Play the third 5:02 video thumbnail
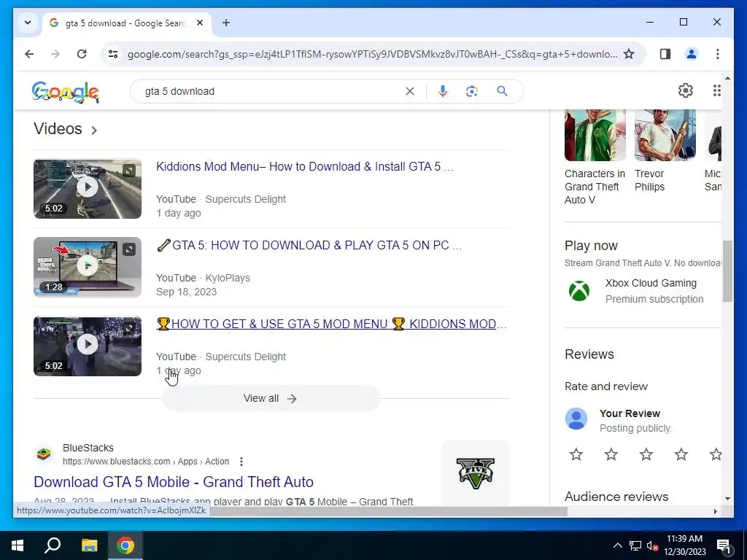This screenshot has width=747, height=560. tap(88, 346)
